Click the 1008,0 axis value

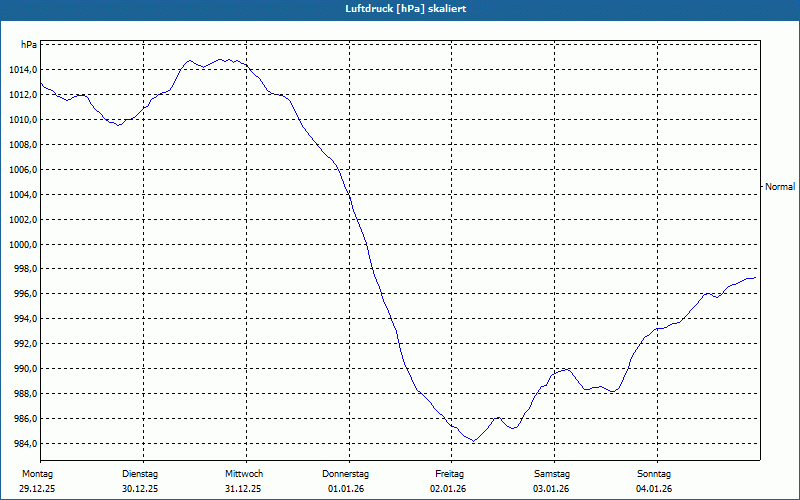pyautogui.click(x=23, y=144)
